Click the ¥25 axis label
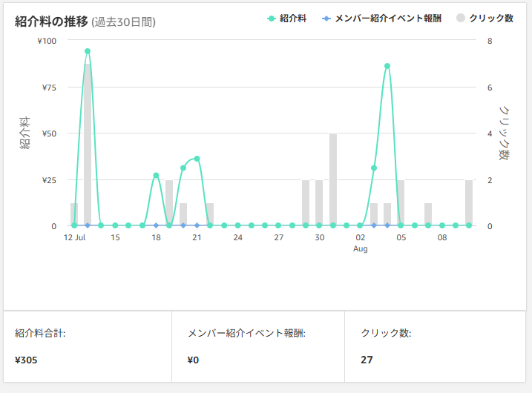 49,180
